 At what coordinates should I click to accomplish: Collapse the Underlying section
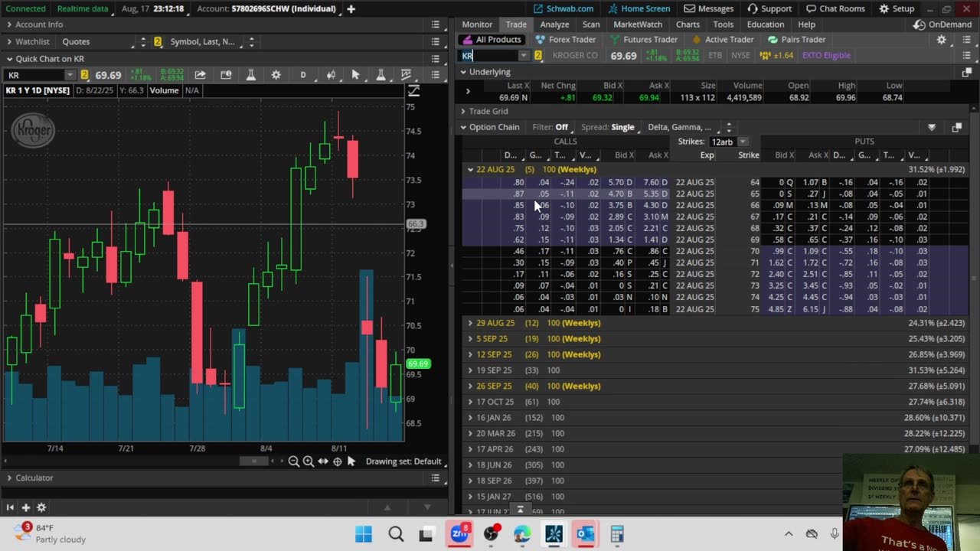tap(463, 72)
